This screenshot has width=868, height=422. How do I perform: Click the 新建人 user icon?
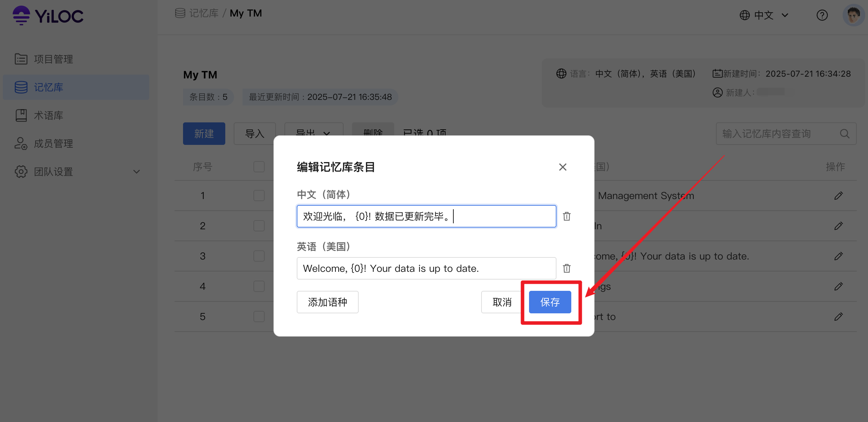click(717, 92)
